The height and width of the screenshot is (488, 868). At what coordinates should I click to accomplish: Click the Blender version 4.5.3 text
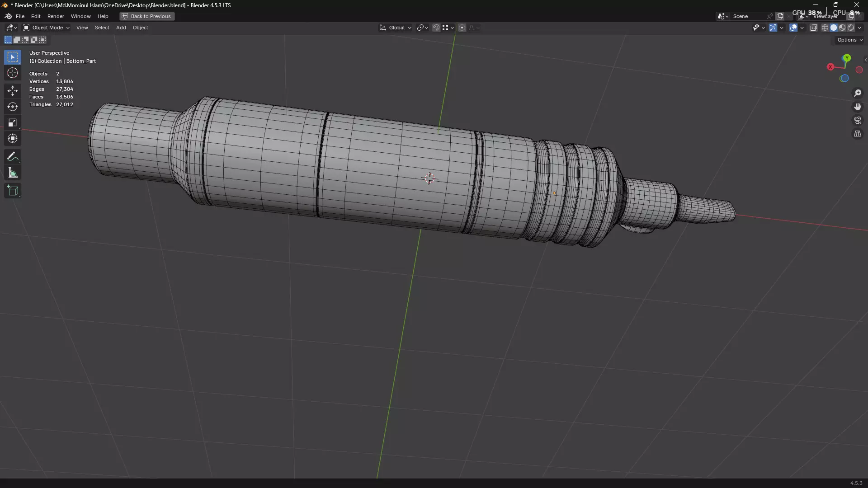856,483
